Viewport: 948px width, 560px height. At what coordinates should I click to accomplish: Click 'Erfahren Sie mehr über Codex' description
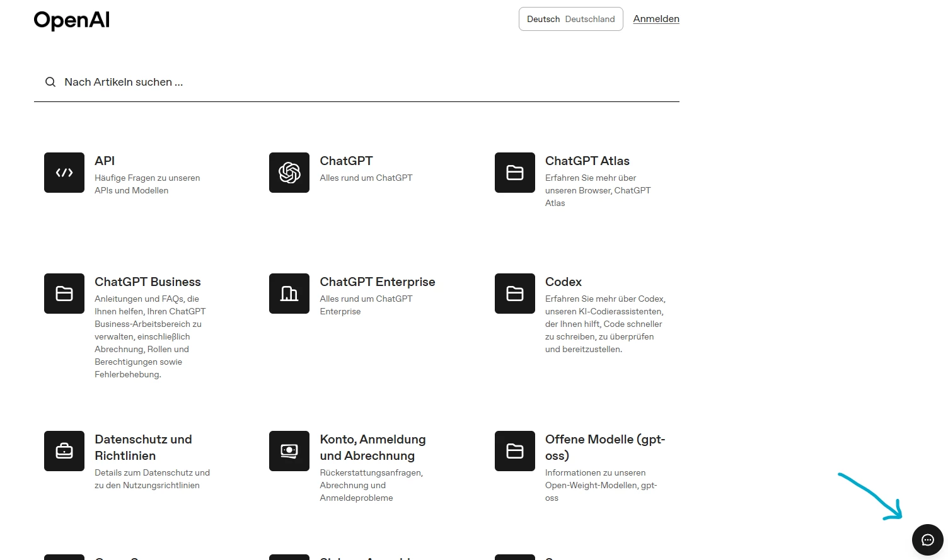point(605,324)
